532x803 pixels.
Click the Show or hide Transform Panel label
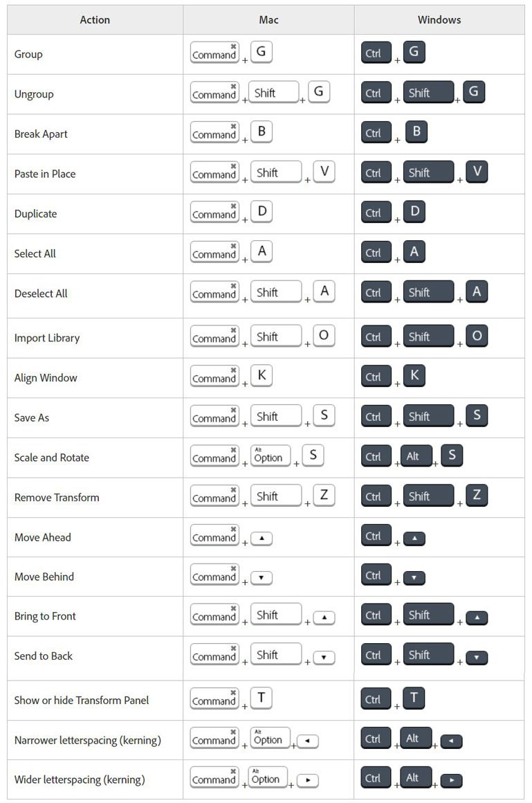[x=82, y=701]
